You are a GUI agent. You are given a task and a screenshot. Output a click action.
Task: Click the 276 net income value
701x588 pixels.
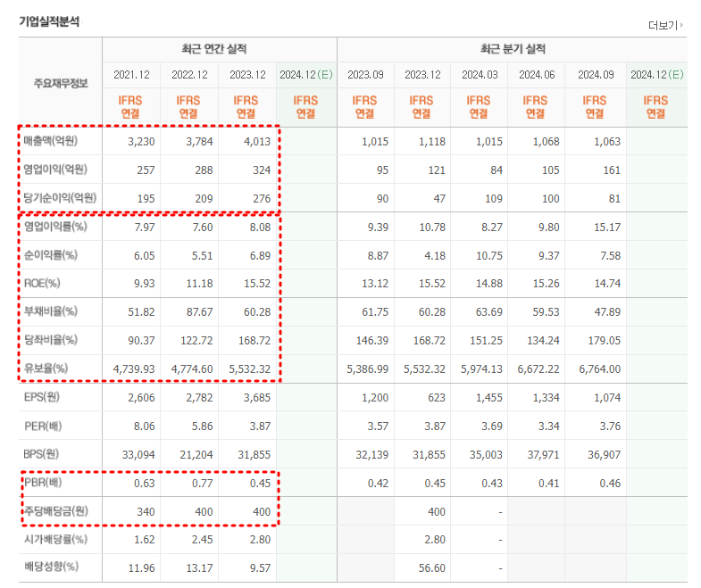tap(262, 199)
